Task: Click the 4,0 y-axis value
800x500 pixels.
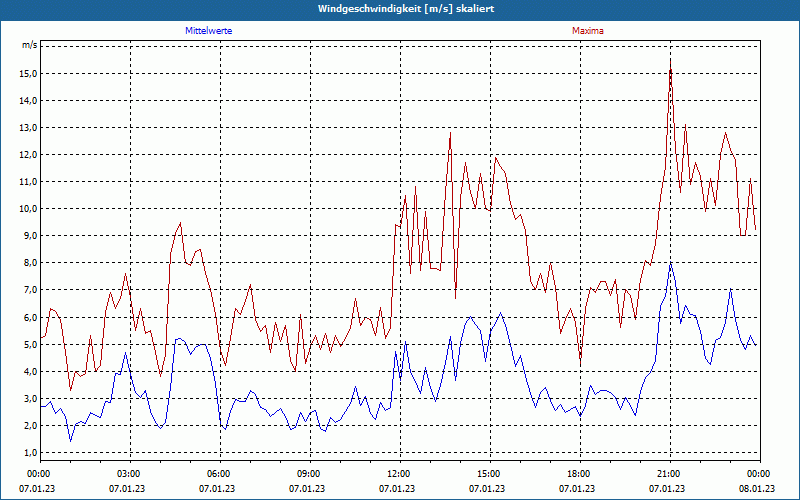Action: click(x=30, y=371)
